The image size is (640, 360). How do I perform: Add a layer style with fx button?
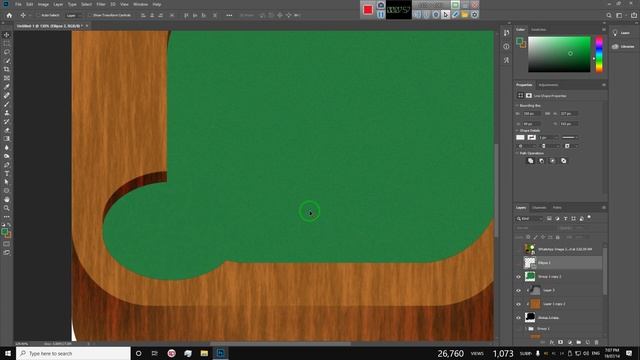tap(551, 342)
